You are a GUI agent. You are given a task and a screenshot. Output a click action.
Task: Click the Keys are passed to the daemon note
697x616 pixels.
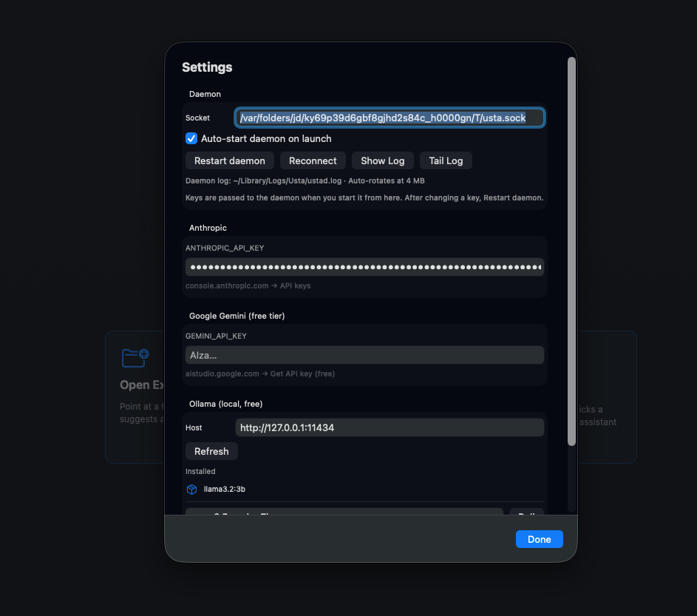[x=364, y=197]
